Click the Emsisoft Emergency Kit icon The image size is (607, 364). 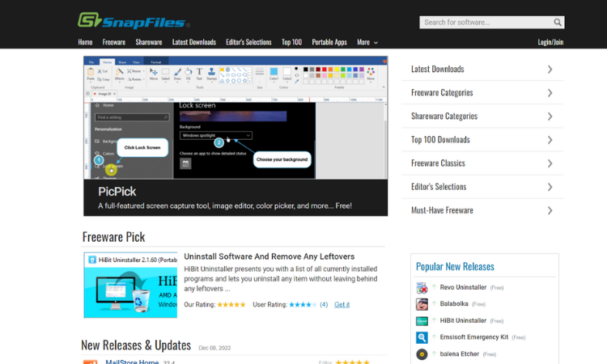[422, 337]
